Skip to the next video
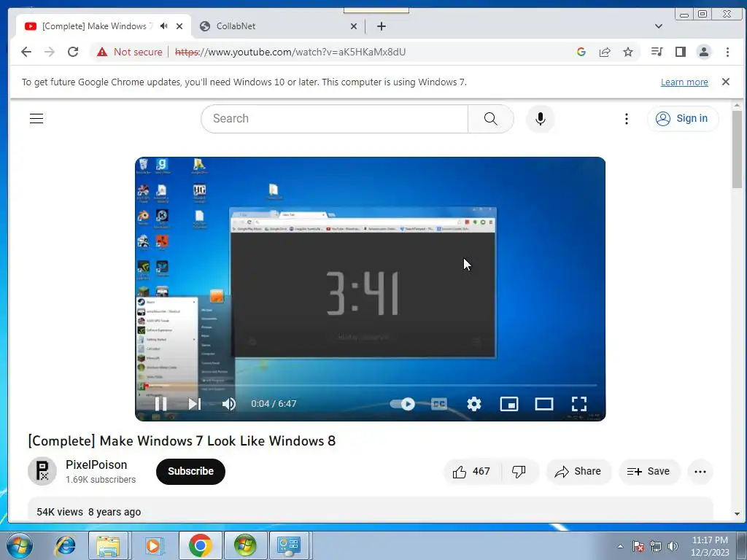The width and height of the screenshot is (747, 560). pos(194,404)
